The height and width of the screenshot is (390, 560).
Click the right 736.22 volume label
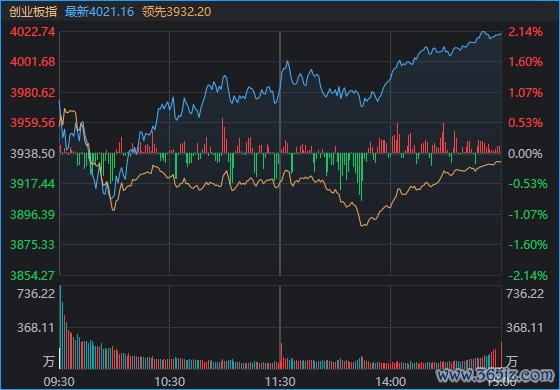(525, 294)
